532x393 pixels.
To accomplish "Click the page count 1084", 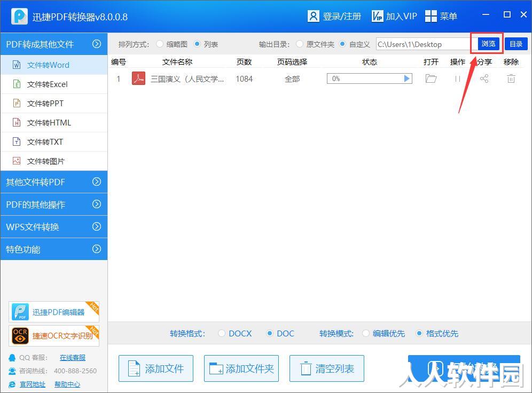I will (x=244, y=79).
